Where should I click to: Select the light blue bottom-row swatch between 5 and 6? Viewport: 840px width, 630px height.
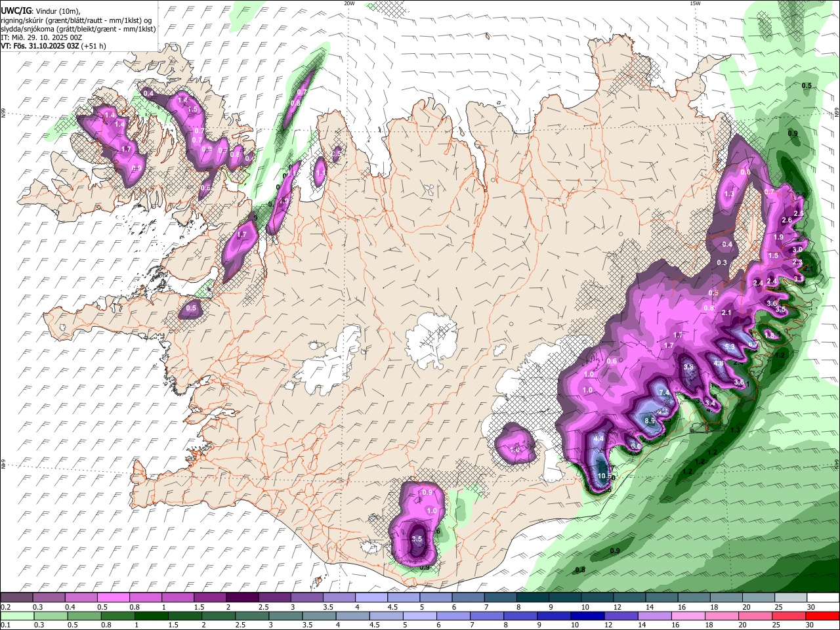419,616
